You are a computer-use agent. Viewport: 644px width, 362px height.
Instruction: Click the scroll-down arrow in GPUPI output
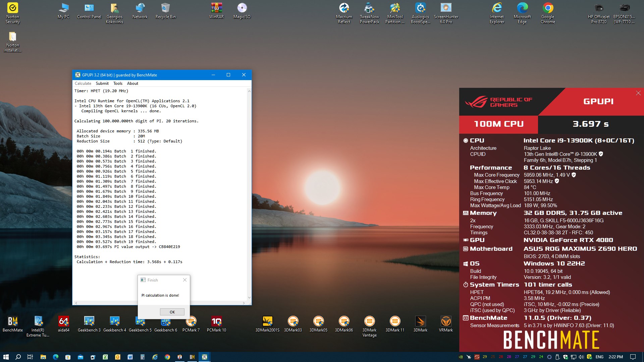(249, 298)
